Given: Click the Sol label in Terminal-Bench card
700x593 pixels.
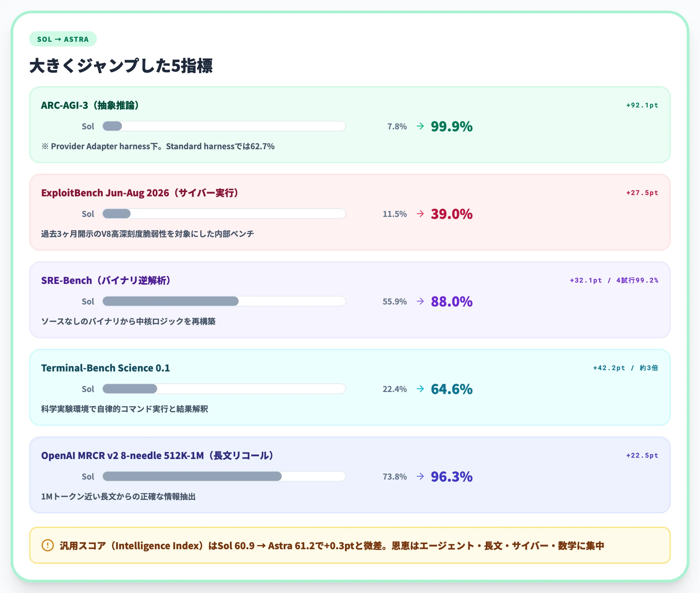Looking at the screenshot, I should click(88, 389).
